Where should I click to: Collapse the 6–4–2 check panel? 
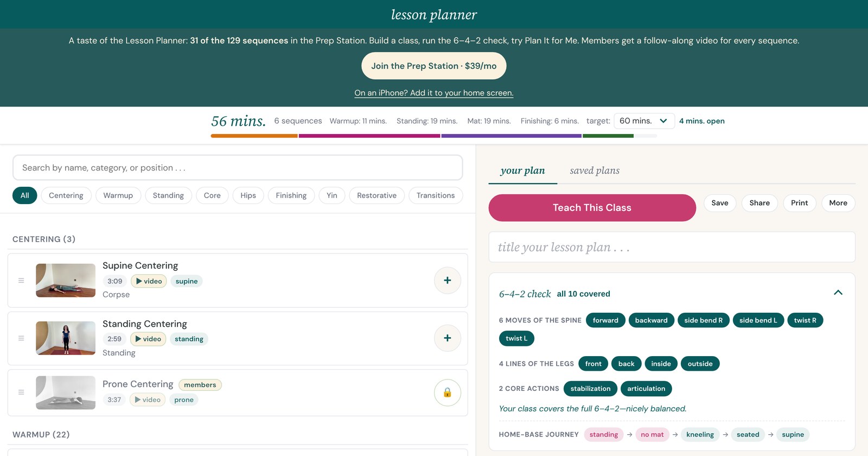(x=838, y=293)
